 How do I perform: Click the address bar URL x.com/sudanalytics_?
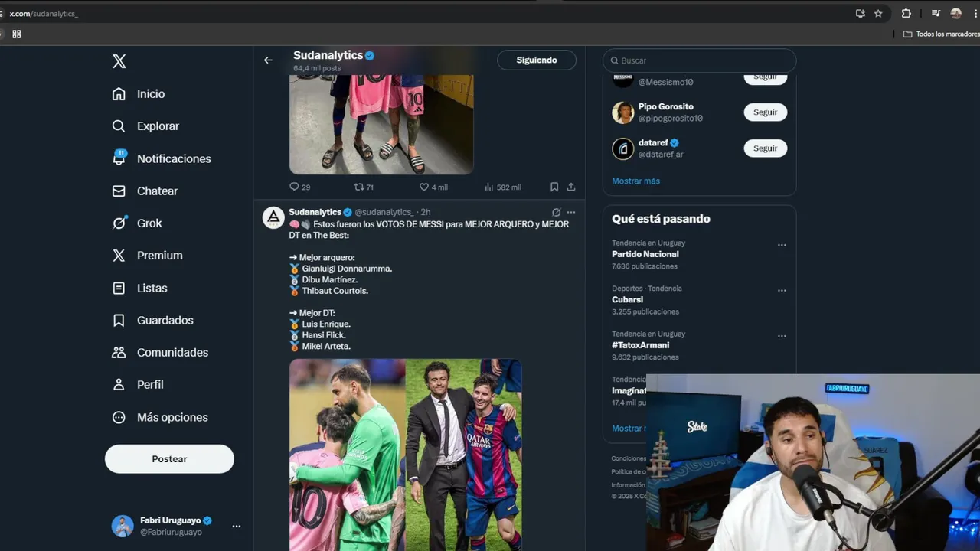point(44,14)
